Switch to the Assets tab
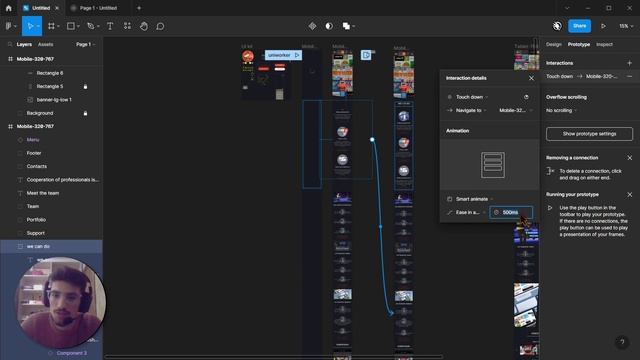Viewport: 640px width, 360px height. [x=45, y=44]
